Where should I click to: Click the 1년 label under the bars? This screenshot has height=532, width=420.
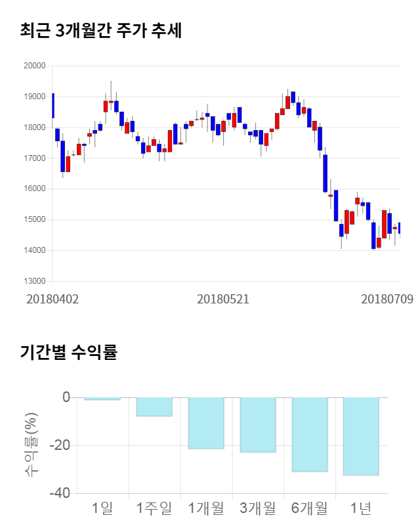click(x=361, y=508)
